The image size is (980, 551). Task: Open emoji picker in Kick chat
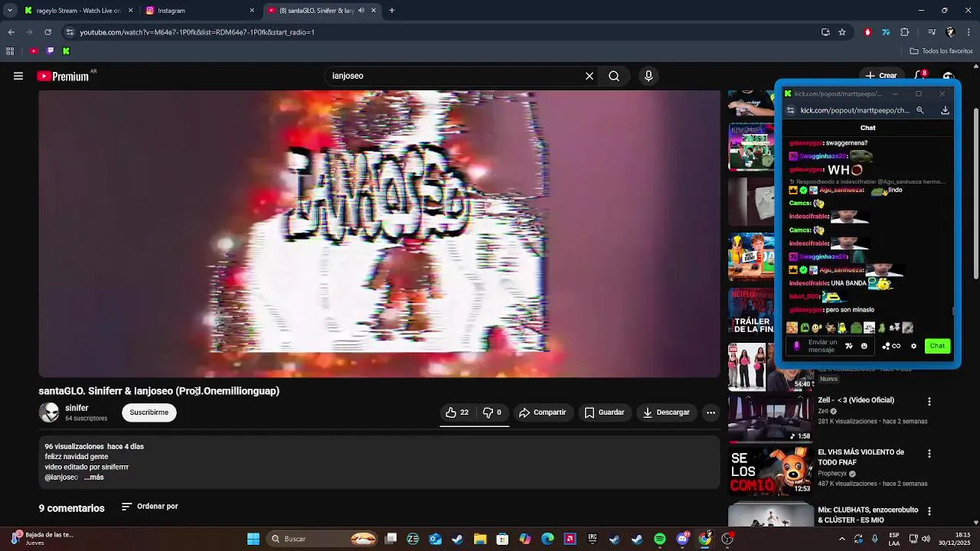[x=864, y=346]
